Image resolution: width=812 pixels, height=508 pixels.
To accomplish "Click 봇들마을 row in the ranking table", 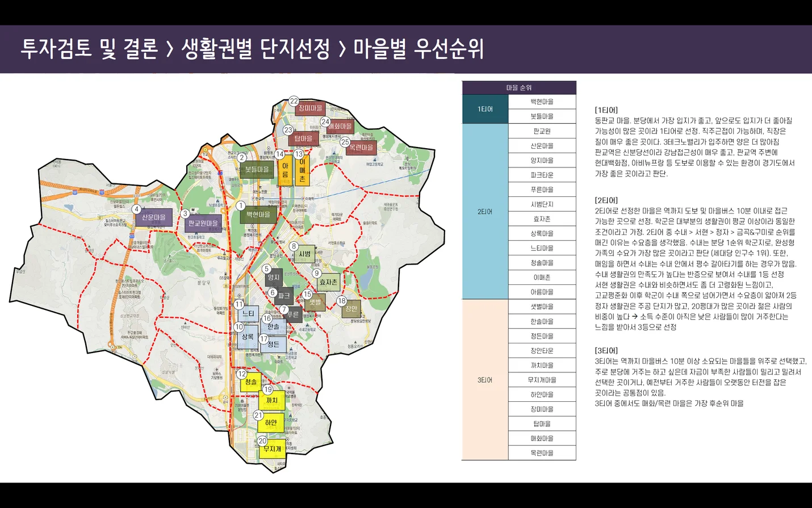I will [x=542, y=116].
